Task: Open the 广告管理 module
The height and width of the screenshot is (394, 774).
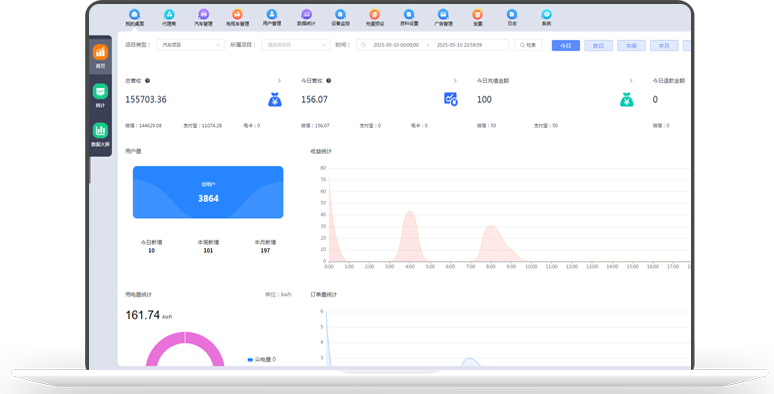Action: pos(443,18)
